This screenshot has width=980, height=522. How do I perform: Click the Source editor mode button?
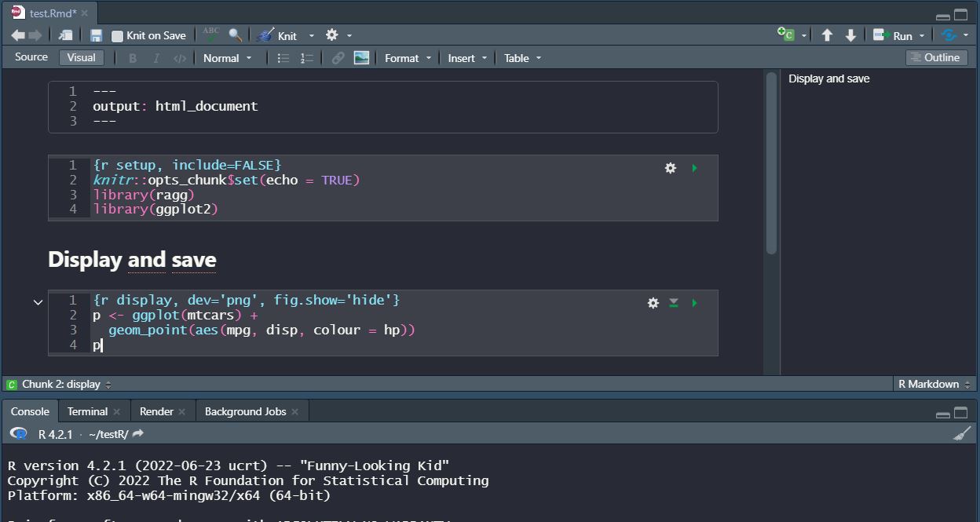pos(31,57)
